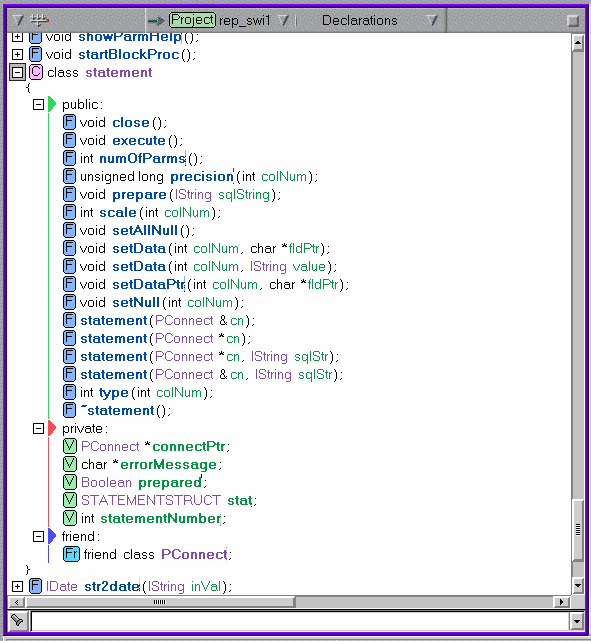This screenshot has width=591, height=641.
Task: Expand the startBlockProc function entry
Action: [17, 54]
